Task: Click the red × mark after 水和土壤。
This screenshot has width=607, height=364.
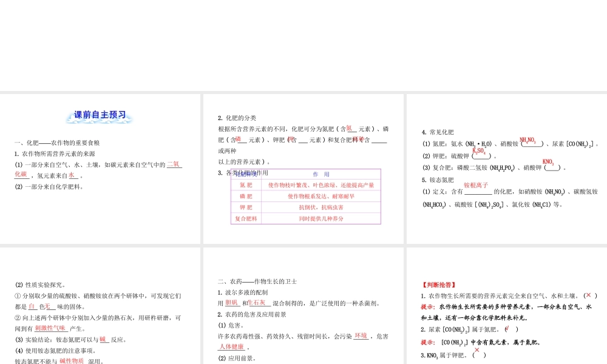Action: [x=588, y=295]
